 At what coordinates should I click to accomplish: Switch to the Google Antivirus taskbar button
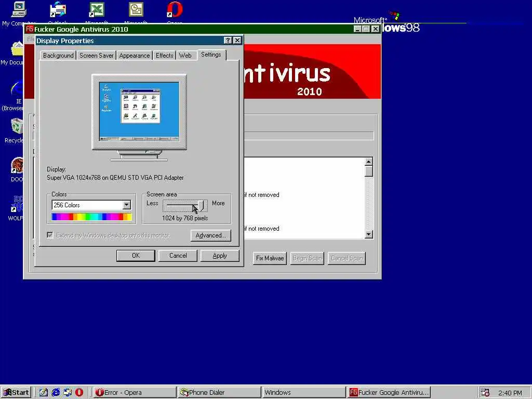(389, 393)
